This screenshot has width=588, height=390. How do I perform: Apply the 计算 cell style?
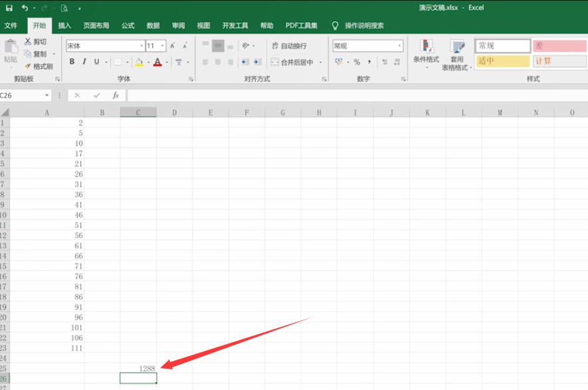point(560,61)
